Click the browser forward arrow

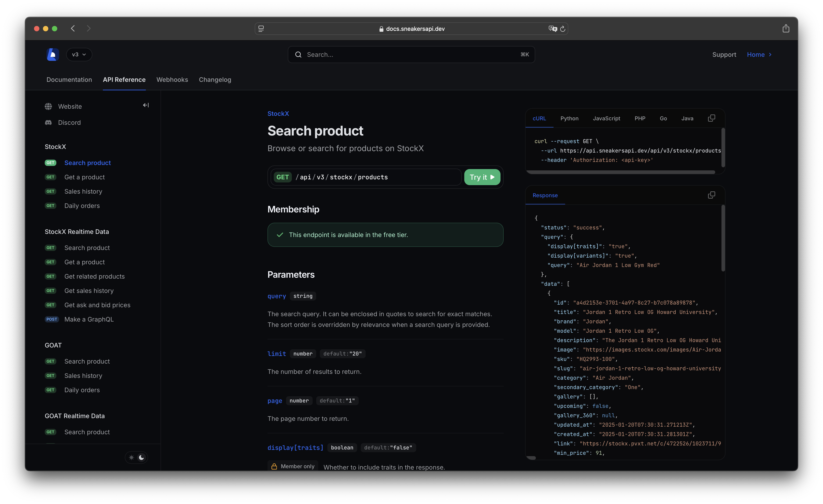pos(89,29)
